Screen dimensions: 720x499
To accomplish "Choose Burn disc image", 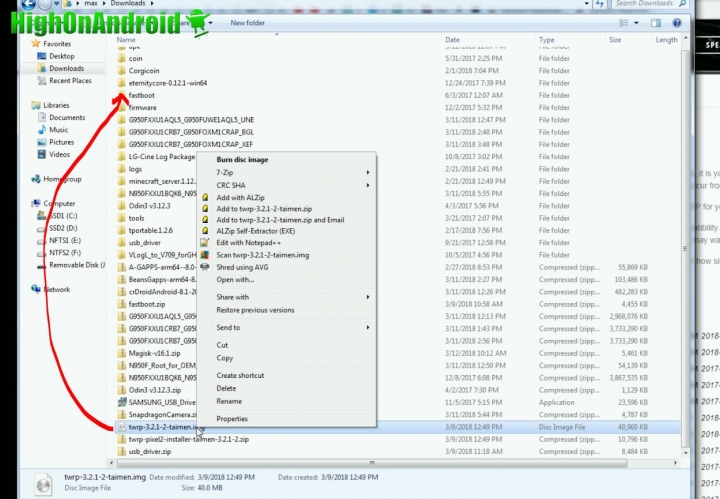I will (242, 160).
